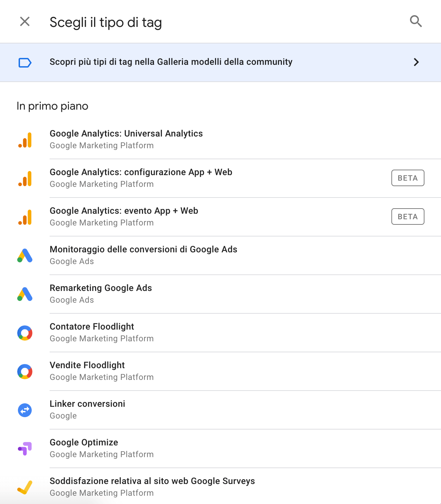441x504 pixels.
Task: Click the evento App + Web analytics icon
Action: (25, 217)
